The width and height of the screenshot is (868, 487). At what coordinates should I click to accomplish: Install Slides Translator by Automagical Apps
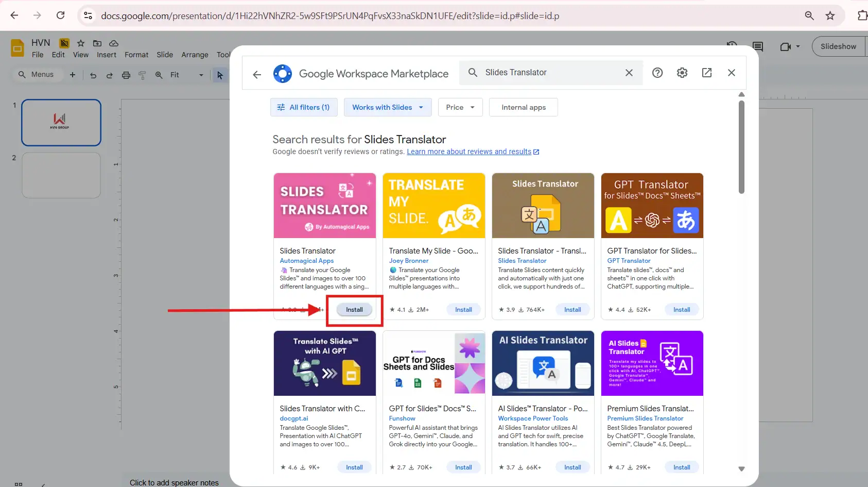pos(354,309)
